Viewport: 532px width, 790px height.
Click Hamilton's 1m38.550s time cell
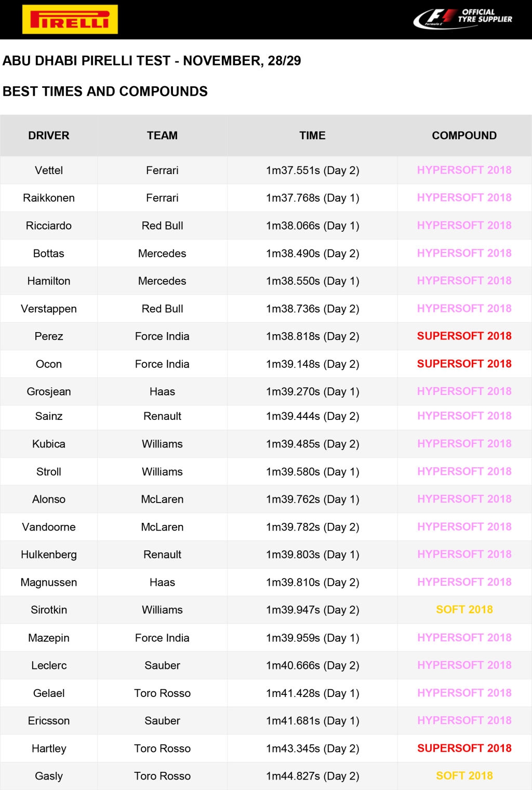[312, 281]
